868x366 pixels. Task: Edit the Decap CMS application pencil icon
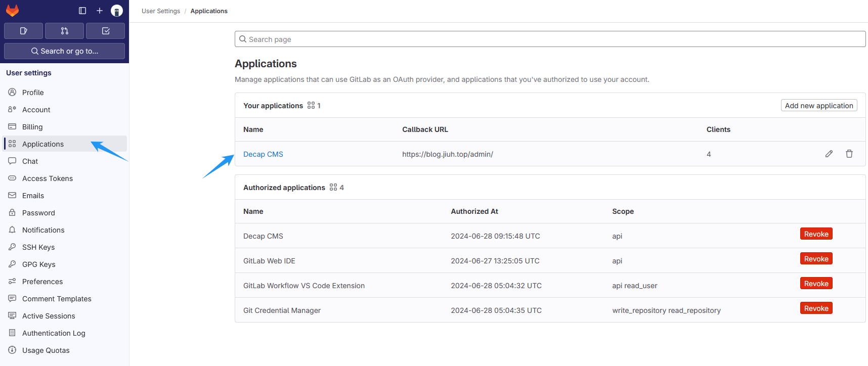click(x=829, y=154)
